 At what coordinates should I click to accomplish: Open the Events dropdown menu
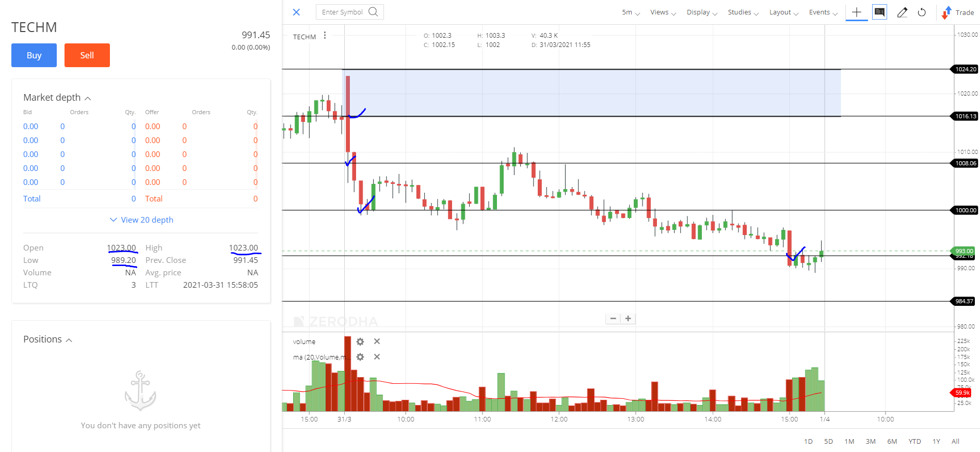click(x=823, y=12)
